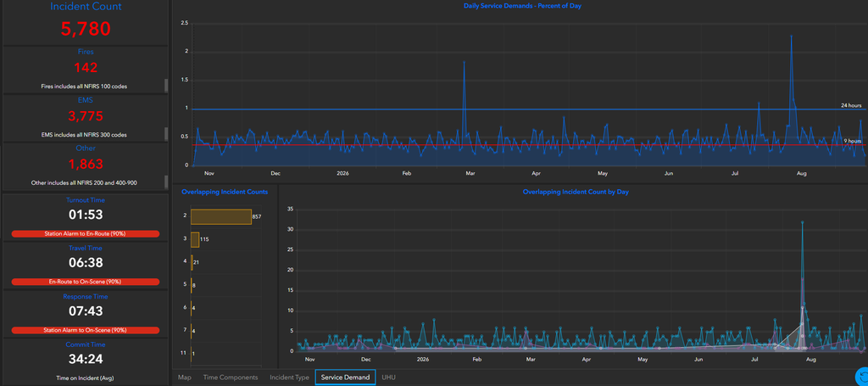
Task: Select the Incident Type tab
Action: [289, 378]
